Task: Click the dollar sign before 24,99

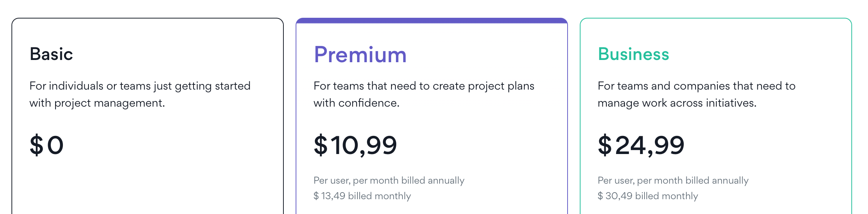Action: click(x=605, y=145)
